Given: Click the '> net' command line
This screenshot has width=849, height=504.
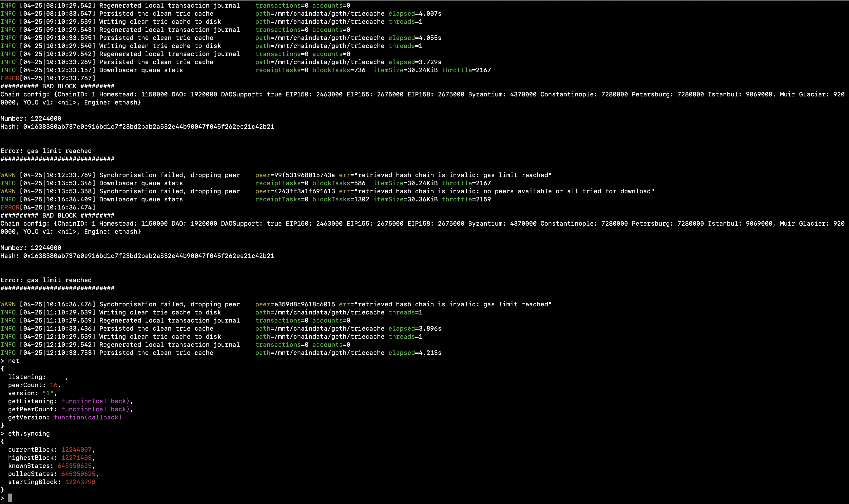Looking at the screenshot, I should [10, 361].
